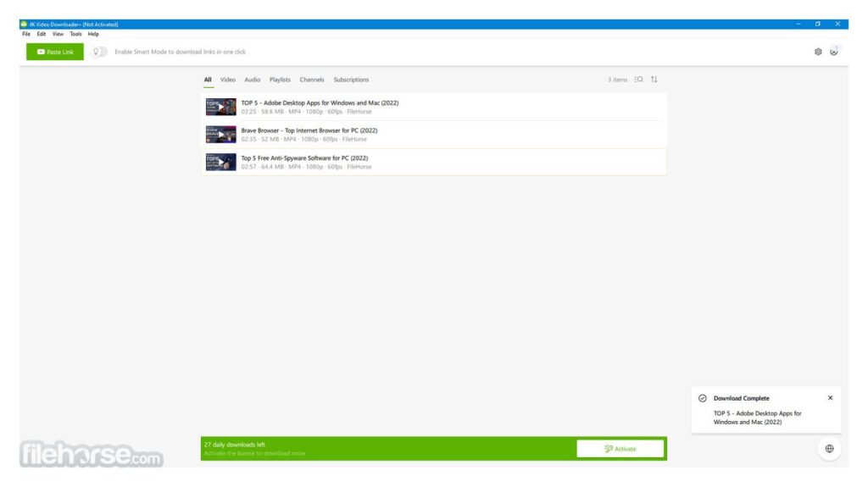Toggle the Smart Mode switch
The height and width of the screenshot is (487, 868).
[x=99, y=52]
